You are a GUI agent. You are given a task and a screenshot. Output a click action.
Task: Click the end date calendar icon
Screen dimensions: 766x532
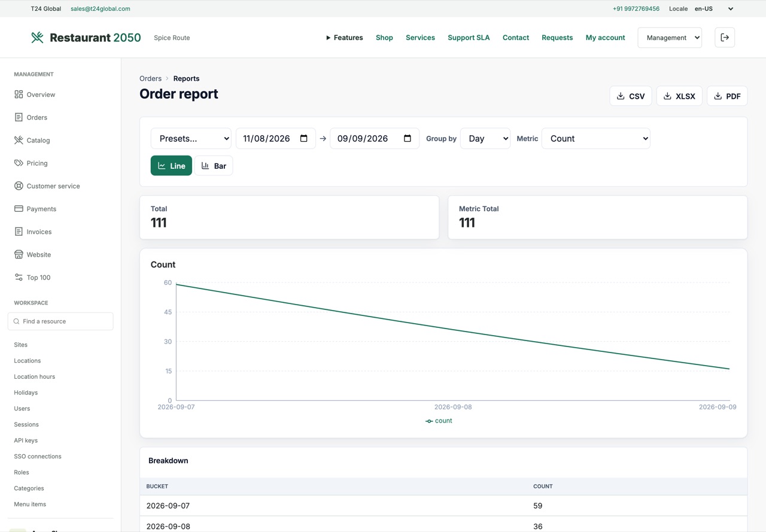408,138
